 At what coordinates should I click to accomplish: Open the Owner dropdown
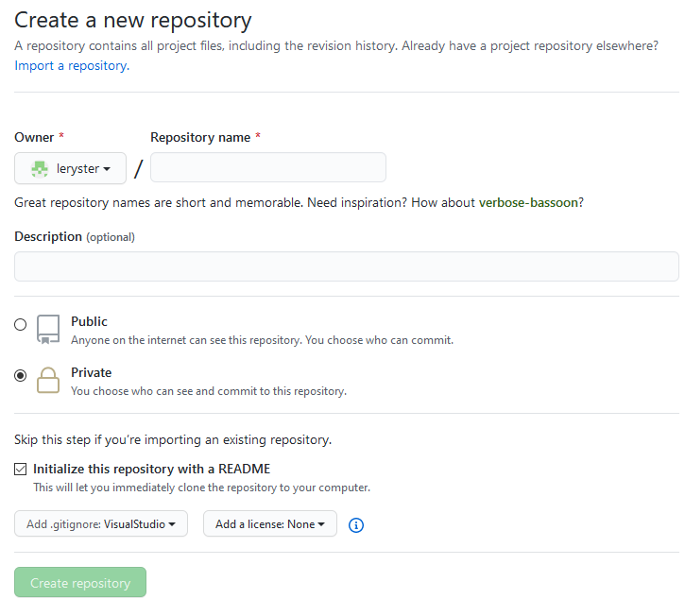[70, 168]
